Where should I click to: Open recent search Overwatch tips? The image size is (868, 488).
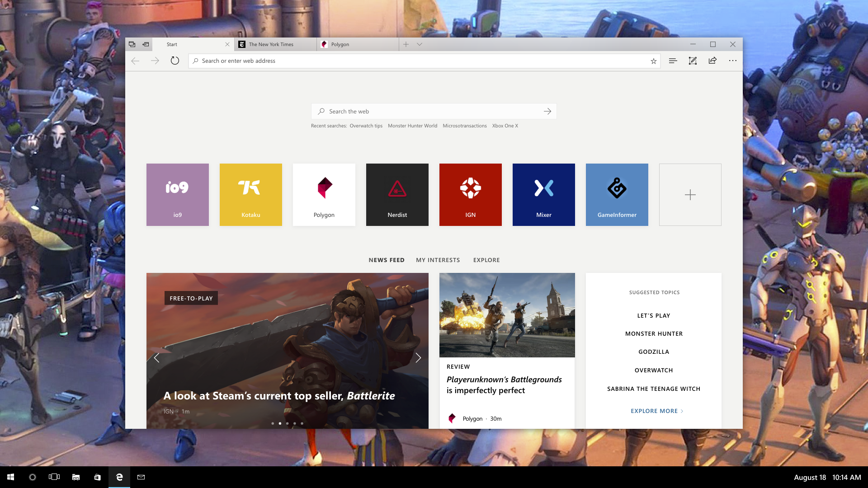pyautogui.click(x=366, y=126)
